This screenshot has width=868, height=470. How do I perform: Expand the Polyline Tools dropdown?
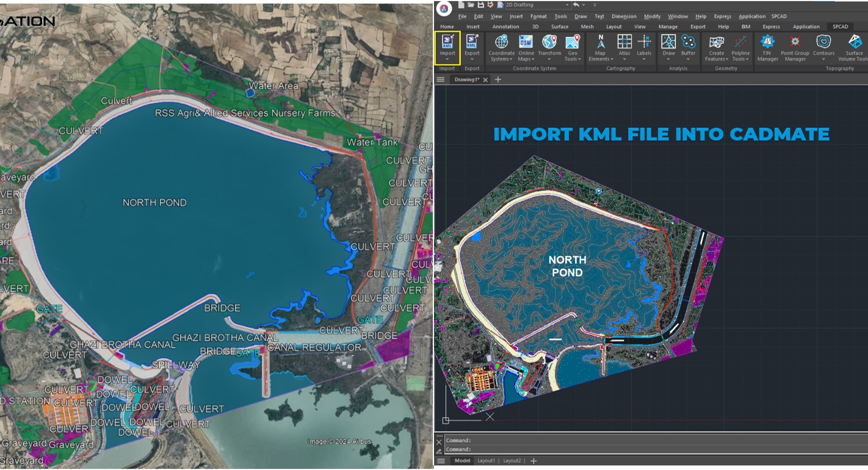(x=740, y=59)
